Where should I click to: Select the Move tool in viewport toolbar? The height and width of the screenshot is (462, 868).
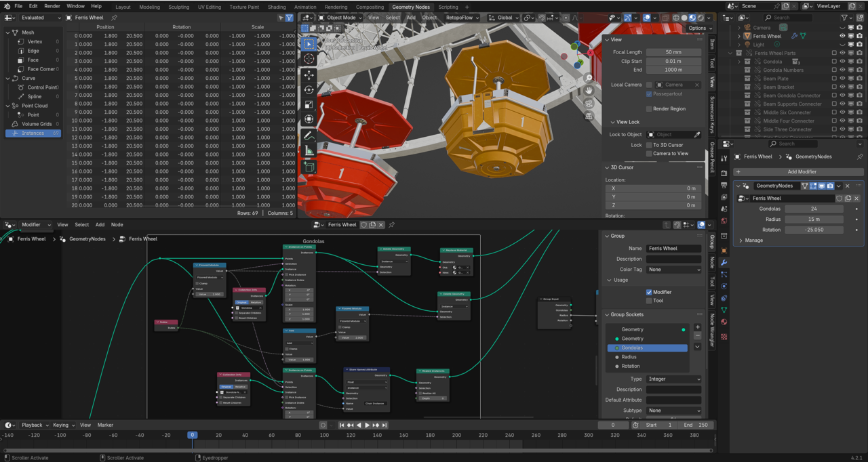(x=309, y=75)
